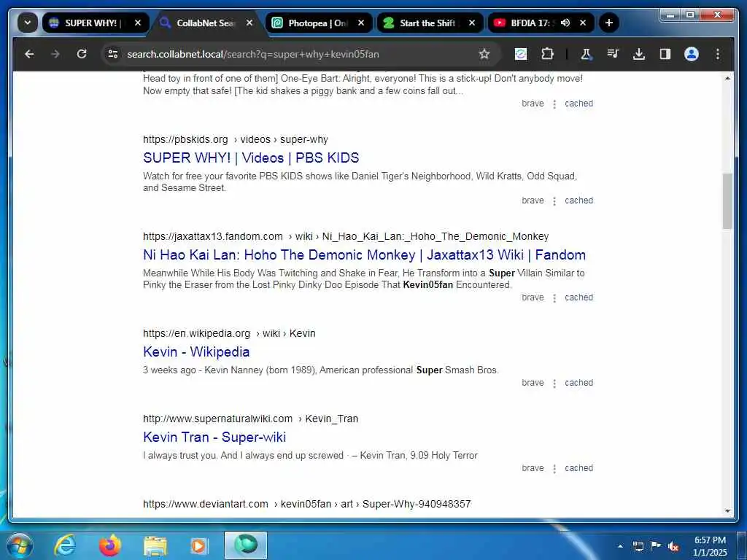This screenshot has width=747, height=560.
Task: Open the blue extension icon next to bookmark star
Action: pos(521,54)
